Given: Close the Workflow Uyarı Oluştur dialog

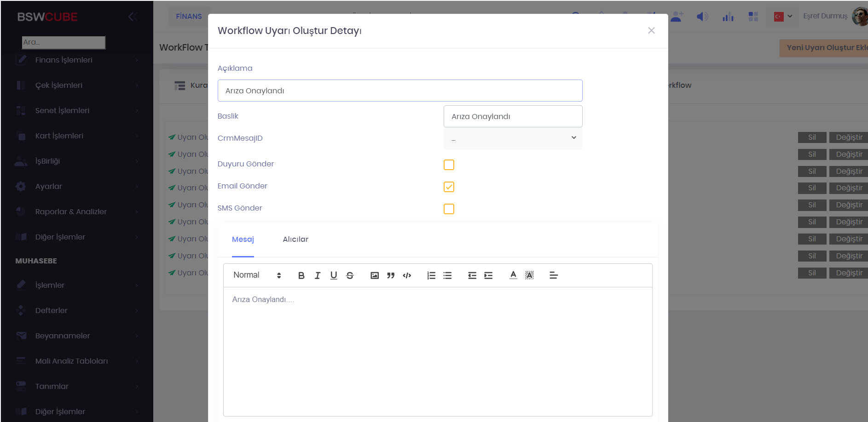Looking at the screenshot, I should tap(651, 30).
